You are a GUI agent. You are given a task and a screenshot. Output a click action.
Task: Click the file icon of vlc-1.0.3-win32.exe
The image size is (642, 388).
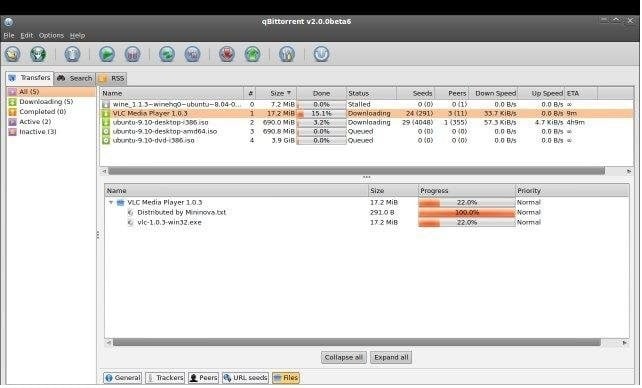coord(131,223)
